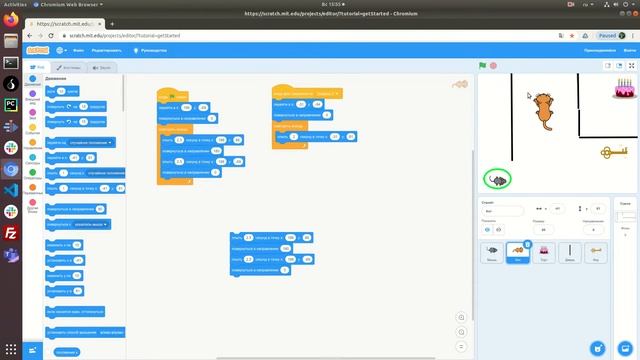This screenshot has height=360, width=640.
Task: Open a new browser tab
Action: (x=112, y=24)
